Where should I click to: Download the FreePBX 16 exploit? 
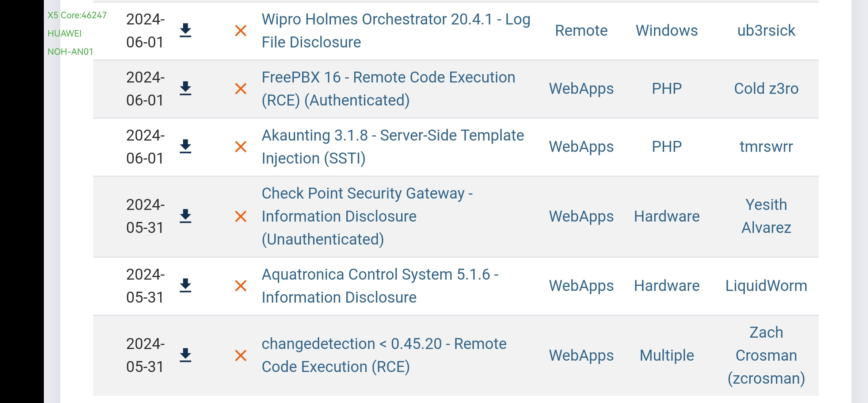coord(186,89)
